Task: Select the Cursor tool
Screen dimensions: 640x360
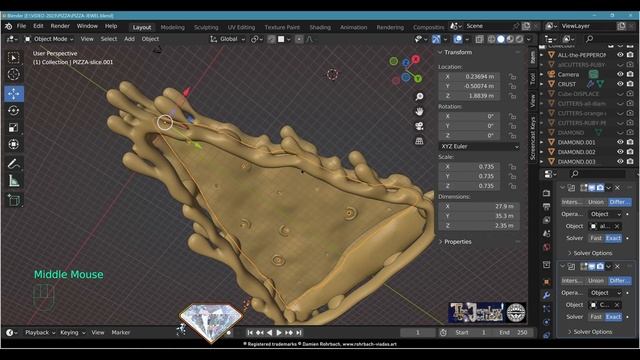Action: click(13, 74)
